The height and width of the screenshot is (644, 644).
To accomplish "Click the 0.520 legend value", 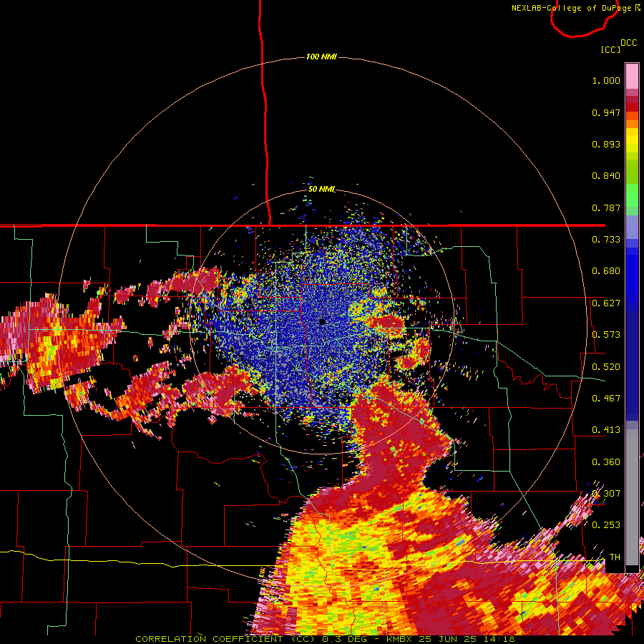I will point(606,367).
